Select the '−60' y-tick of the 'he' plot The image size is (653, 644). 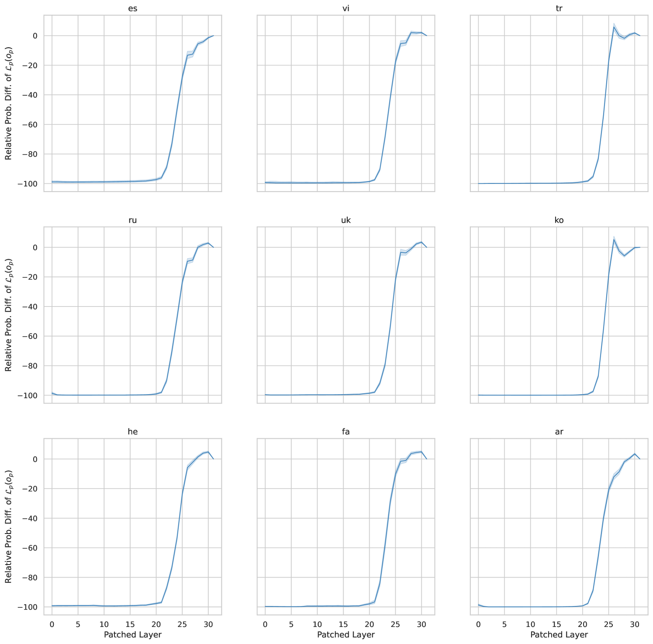coord(31,548)
